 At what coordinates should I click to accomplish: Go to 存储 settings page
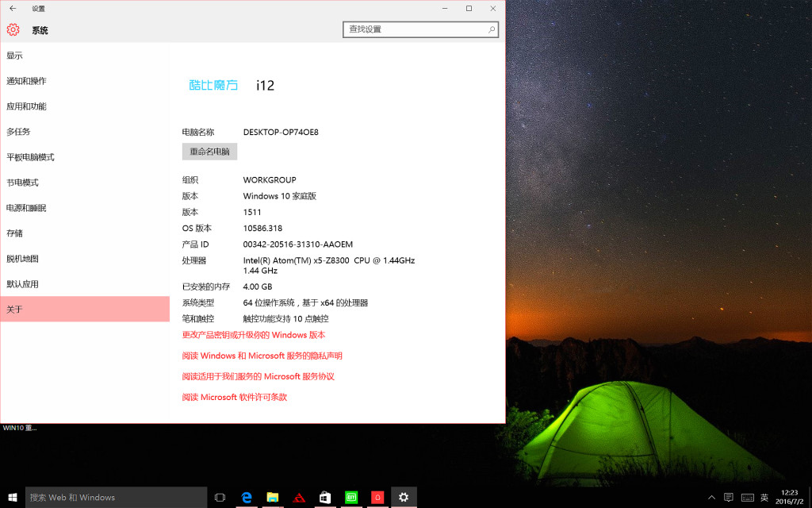click(85, 233)
